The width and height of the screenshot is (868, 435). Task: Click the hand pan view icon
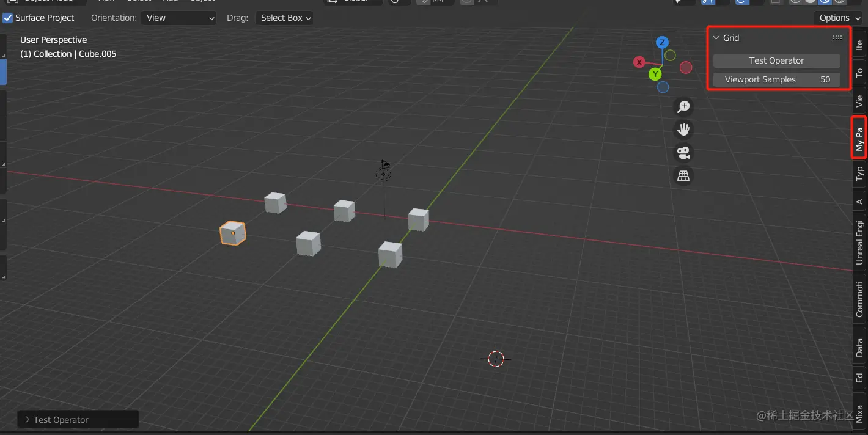(683, 130)
